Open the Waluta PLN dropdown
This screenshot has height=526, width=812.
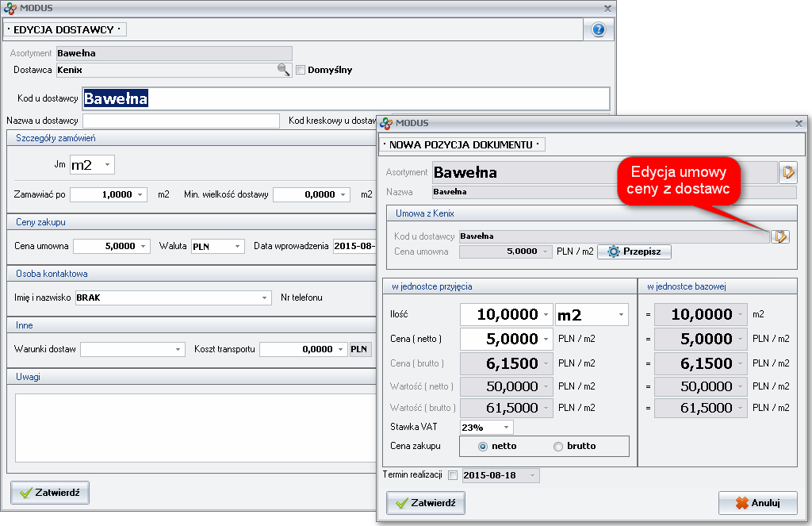point(237,246)
